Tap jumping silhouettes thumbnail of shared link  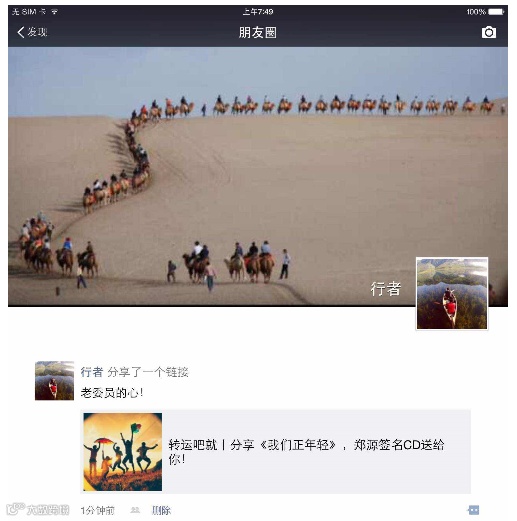click(x=123, y=452)
